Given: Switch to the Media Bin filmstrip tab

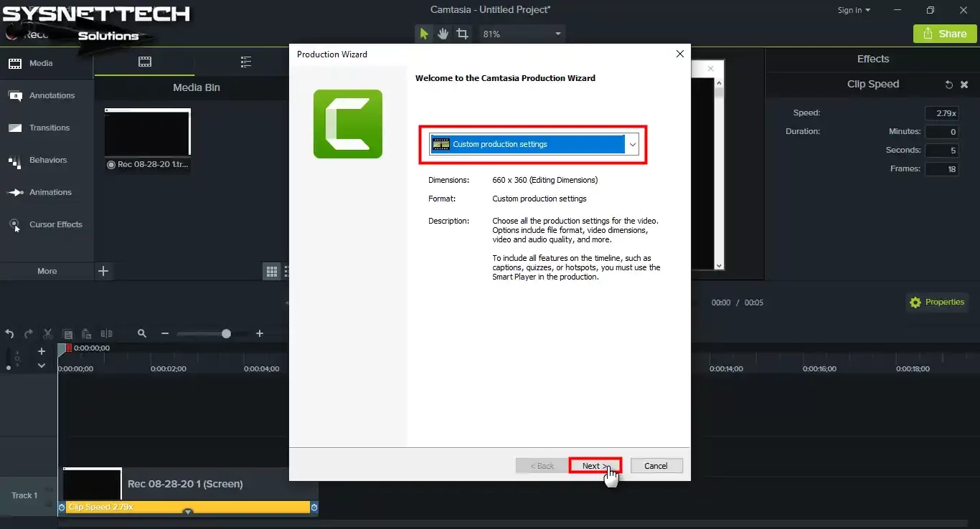Looking at the screenshot, I should pyautogui.click(x=145, y=62).
